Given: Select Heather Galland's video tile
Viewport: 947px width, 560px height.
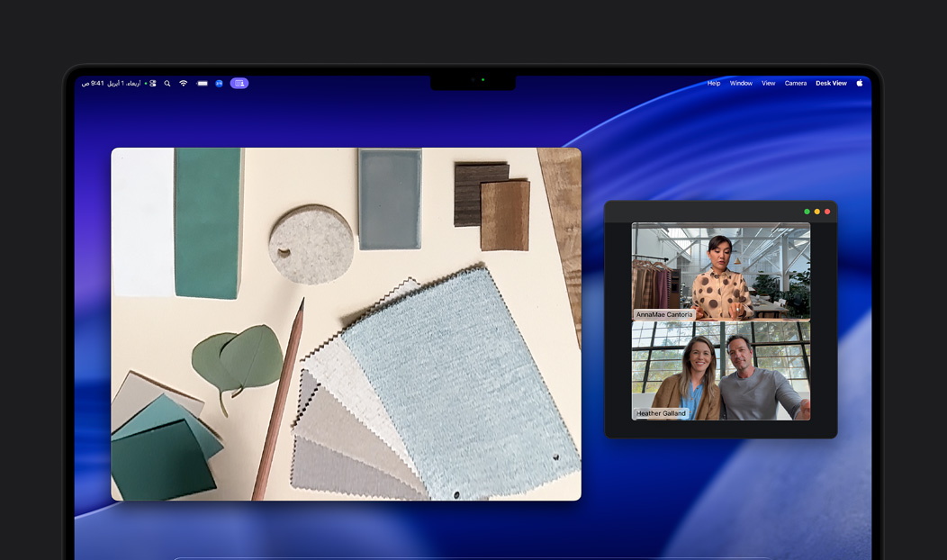Looking at the screenshot, I should (720, 371).
